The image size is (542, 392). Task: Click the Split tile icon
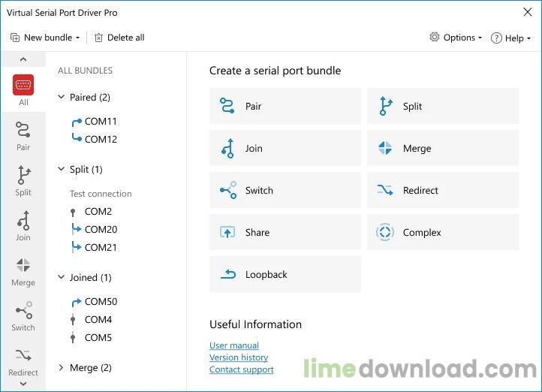coord(385,106)
